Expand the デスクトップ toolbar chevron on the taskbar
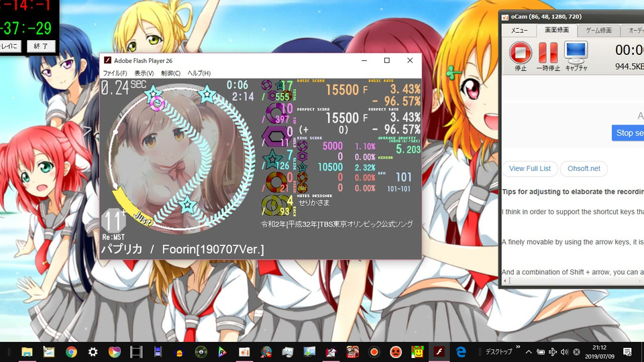The height and width of the screenshot is (362, 644). 518,348
